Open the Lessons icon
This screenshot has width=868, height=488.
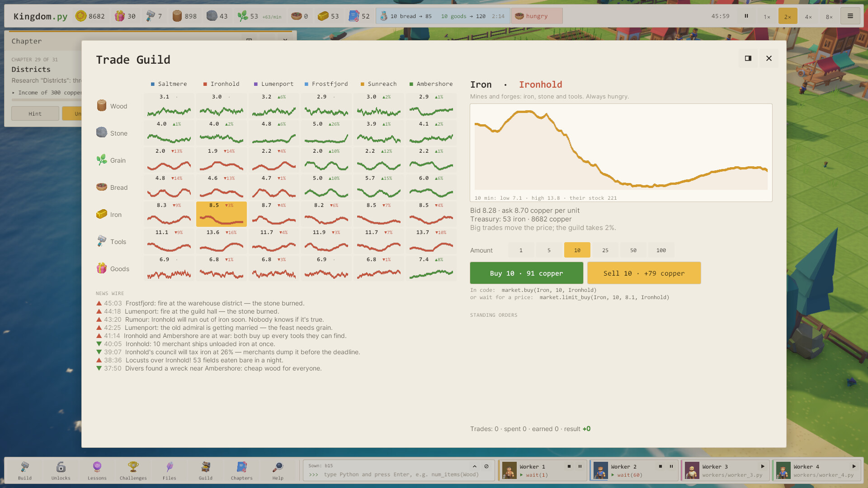(97, 470)
